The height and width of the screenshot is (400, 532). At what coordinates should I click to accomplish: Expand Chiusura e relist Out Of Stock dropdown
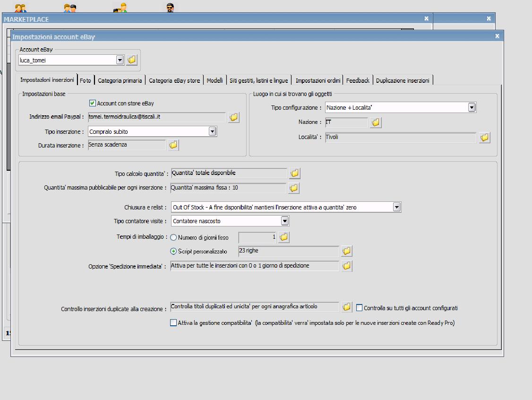coord(396,207)
